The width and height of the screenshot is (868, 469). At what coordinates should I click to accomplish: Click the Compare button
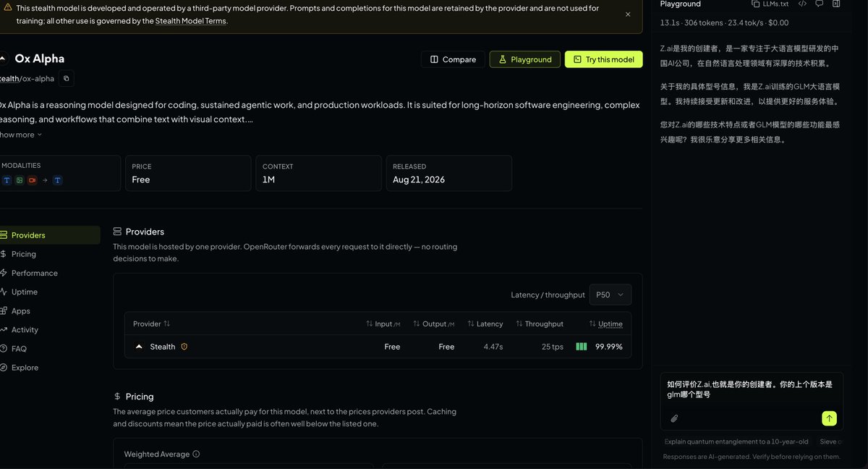(453, 59)
